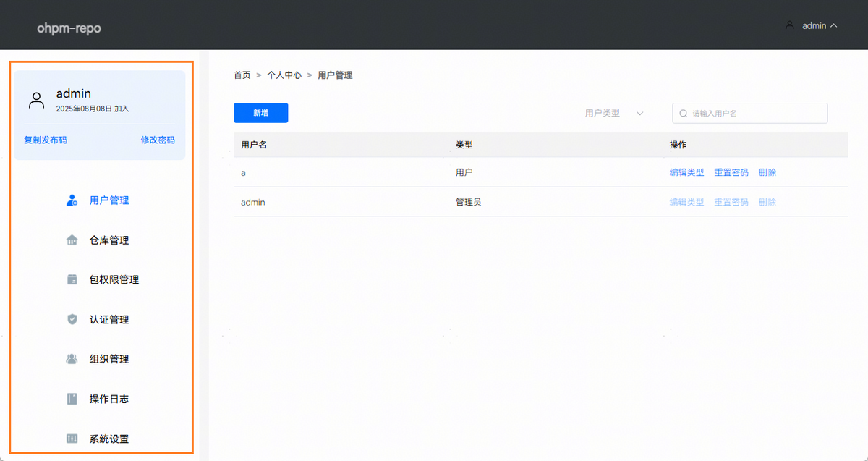
Task: Click 复制发布码 link
Action: point(46,140)
